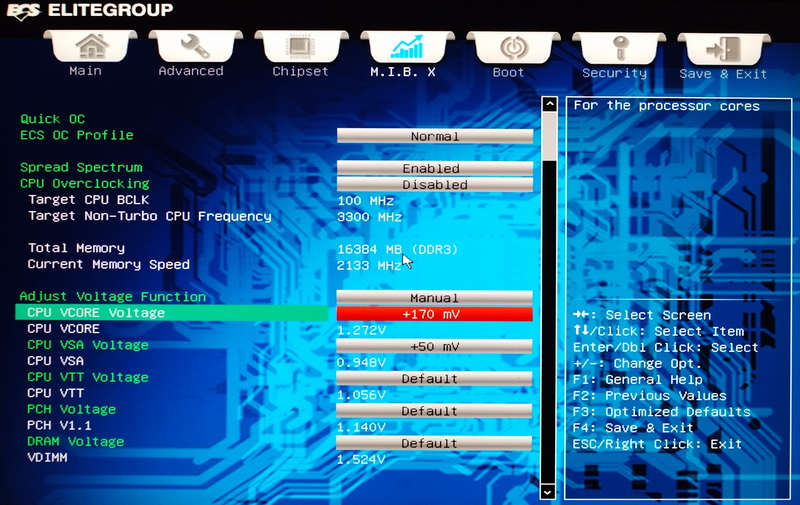Image resolution: width=800 pixels, height=505 pixels.
Task: Open the Boot tab power icon
Action: pos(513,48)
